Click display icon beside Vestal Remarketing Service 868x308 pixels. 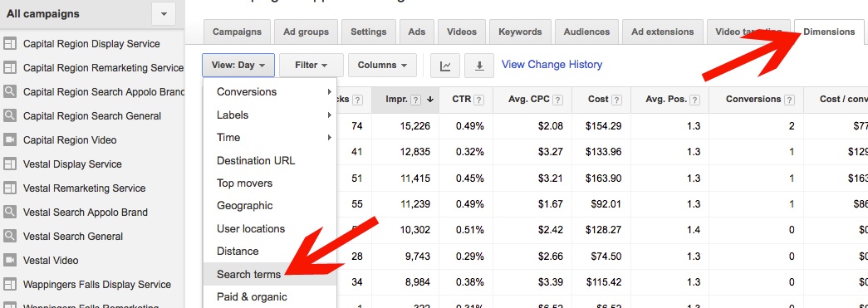[x=9, y=188]
